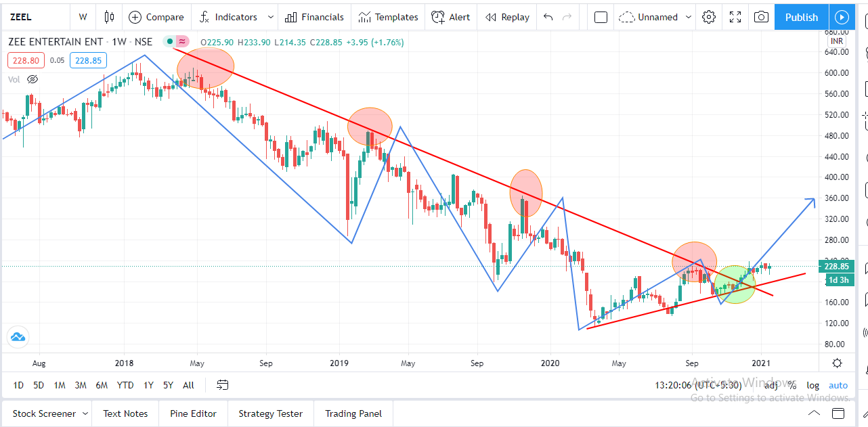Select the 1Y time range
The image size is (868, 427).
148,385
